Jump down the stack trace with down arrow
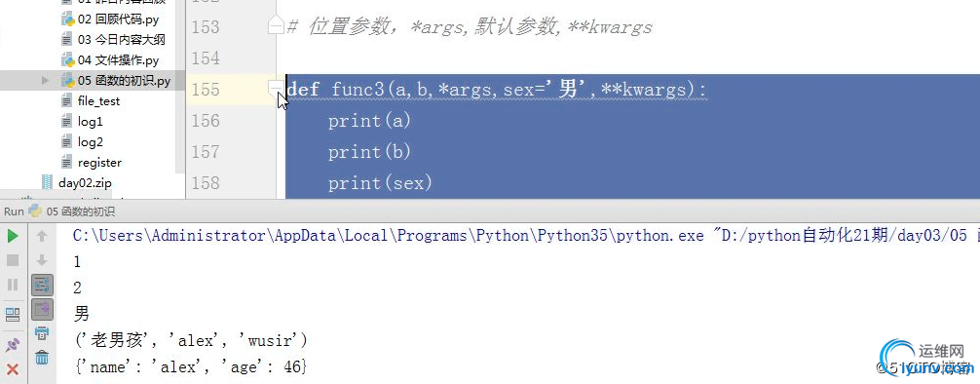 (42, 260)
